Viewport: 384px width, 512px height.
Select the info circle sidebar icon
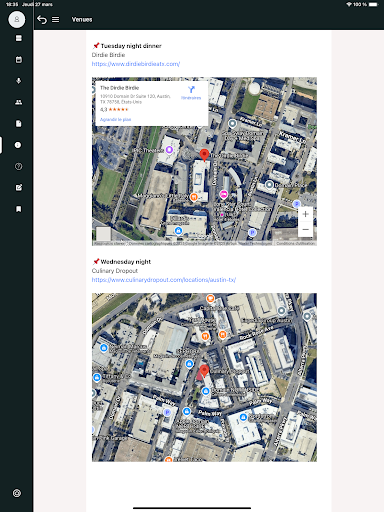pyautogui.click(x=18, y=145)
